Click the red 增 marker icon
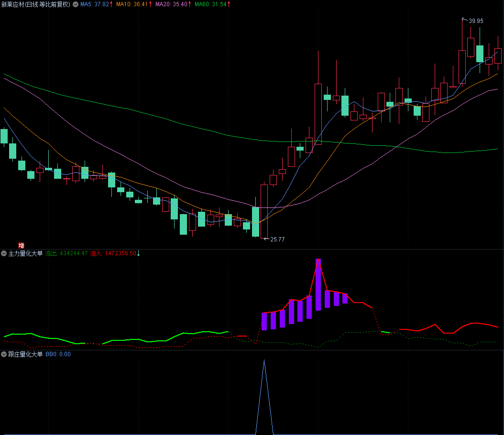Screen dimensions: 504x435 click(21, 245)
